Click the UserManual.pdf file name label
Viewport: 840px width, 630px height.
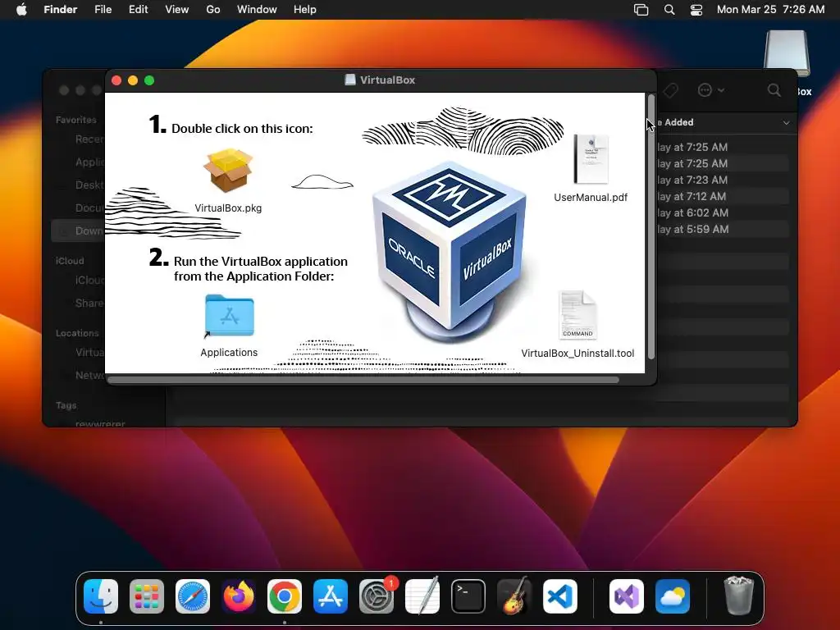tap(591, 198)
